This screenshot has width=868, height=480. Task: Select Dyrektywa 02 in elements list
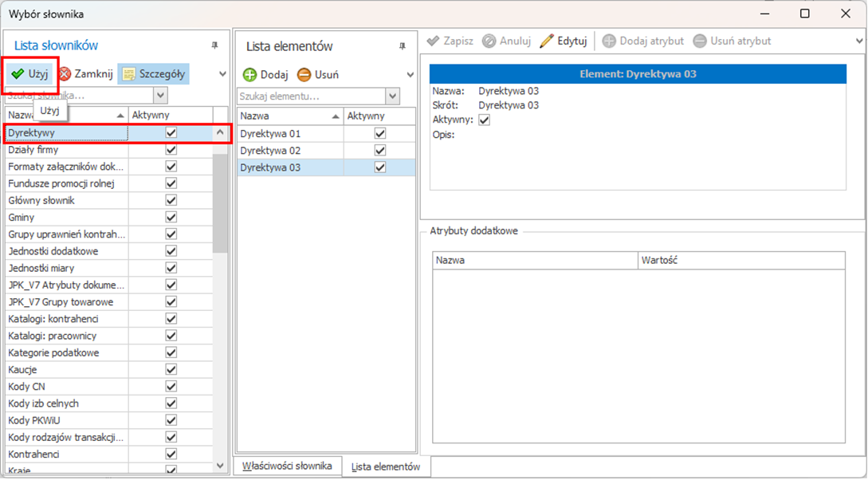point(271,151)
